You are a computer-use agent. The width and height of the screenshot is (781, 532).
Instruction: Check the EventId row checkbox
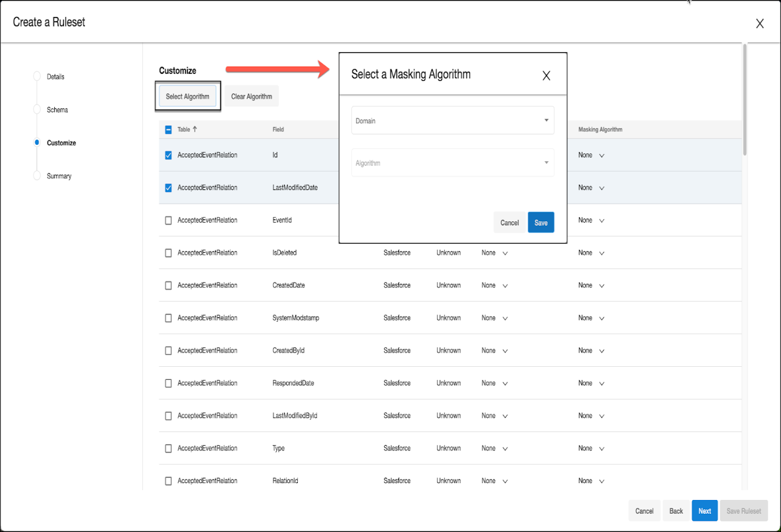[168, 221]
